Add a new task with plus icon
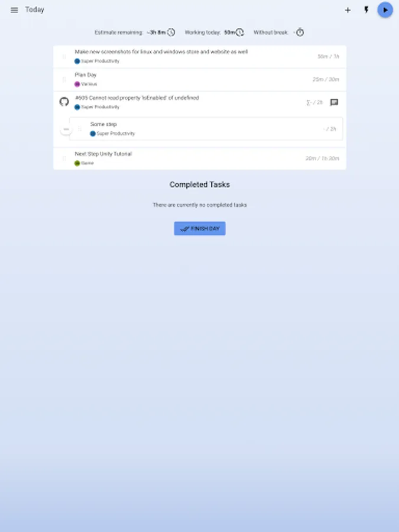 click(348, 10)
